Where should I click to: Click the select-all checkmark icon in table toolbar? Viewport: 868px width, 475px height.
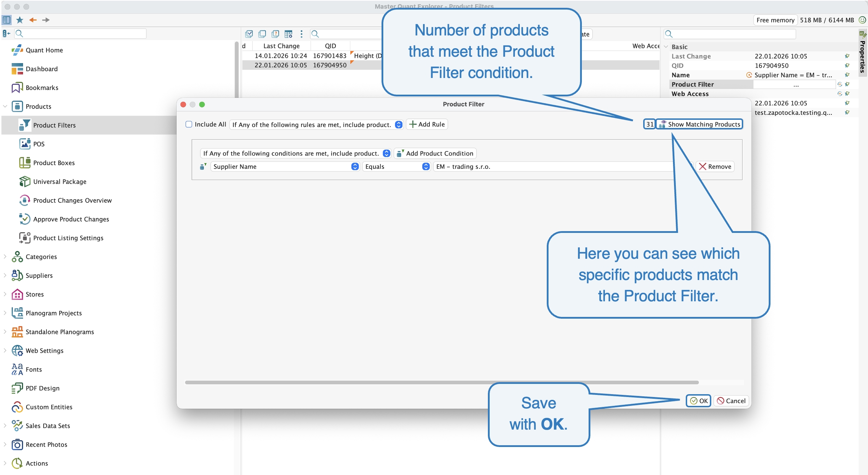click(x=249, y=34)
